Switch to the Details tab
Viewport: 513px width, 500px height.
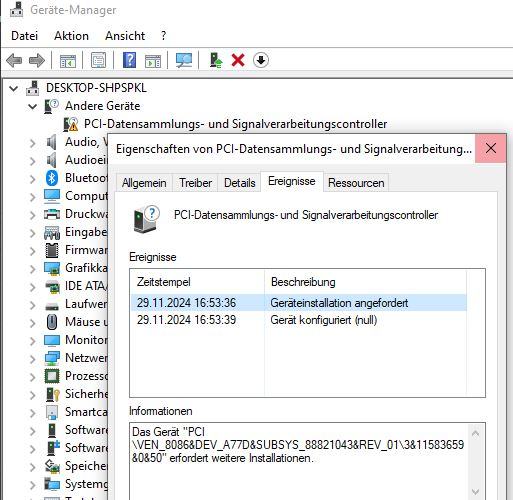point(240,183)
